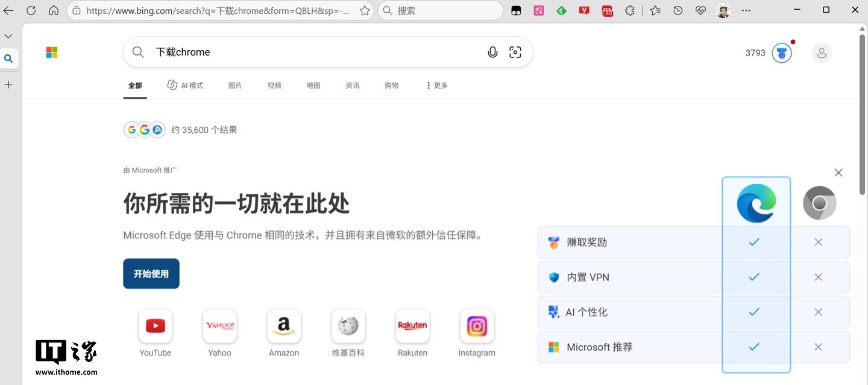Click the browser address bar URL

pos(218,10)
